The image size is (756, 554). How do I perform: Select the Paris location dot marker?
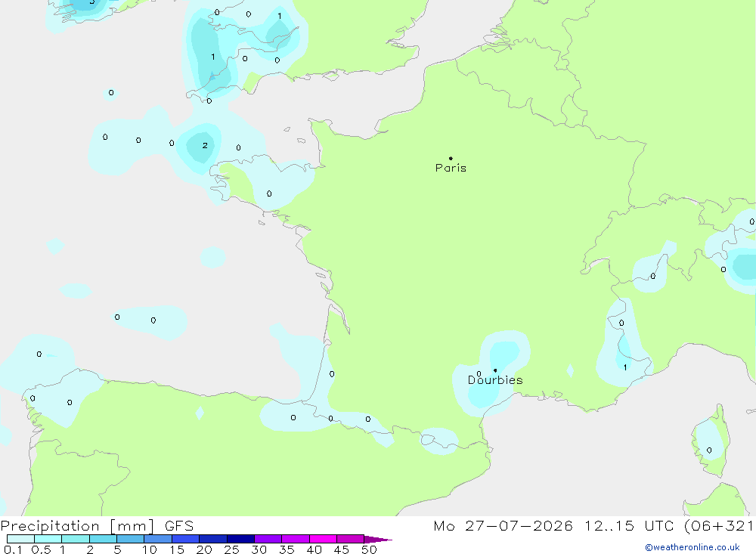coord(451,158)
